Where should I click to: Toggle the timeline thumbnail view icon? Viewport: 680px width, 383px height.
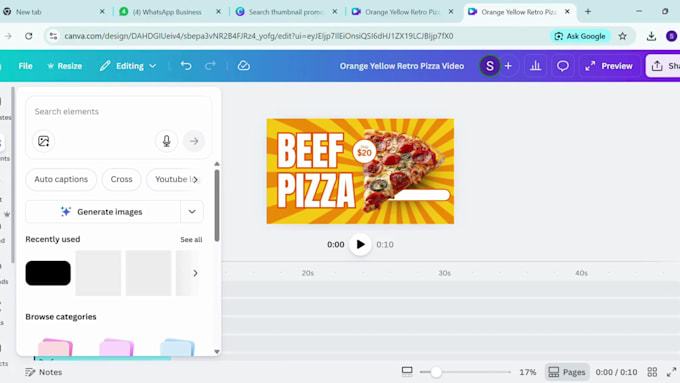(x=407, y=372)
